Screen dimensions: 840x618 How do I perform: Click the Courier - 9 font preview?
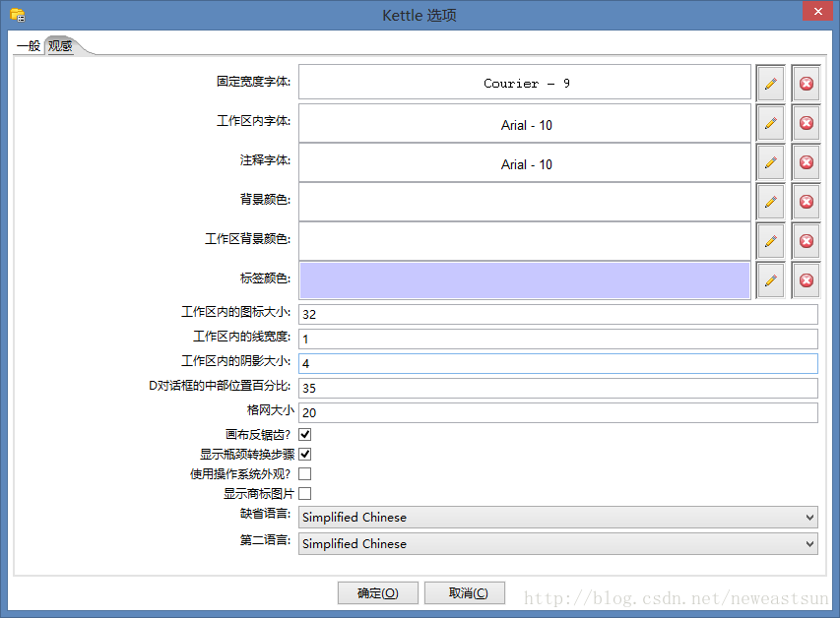(525, 82)
